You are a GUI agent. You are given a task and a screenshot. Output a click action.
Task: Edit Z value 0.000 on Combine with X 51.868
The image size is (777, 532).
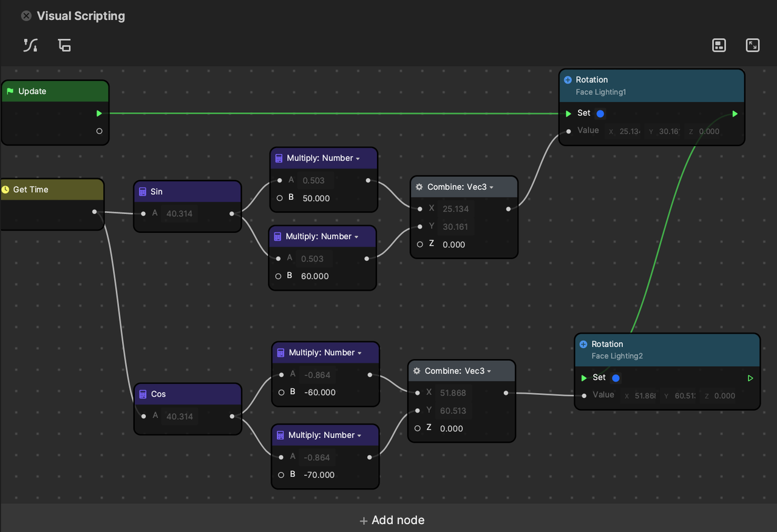click(x=452, y=429)
